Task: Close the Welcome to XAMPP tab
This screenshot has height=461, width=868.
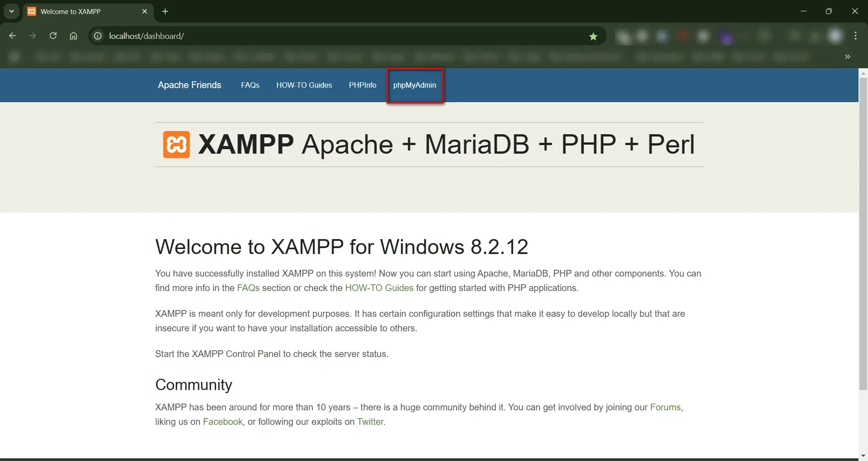Action: [x=145, y=11]
